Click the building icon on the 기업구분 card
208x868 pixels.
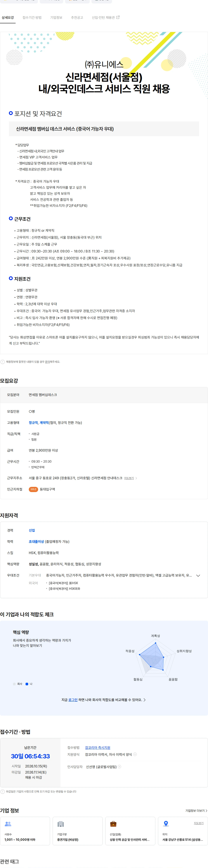(x=61, y=824)
